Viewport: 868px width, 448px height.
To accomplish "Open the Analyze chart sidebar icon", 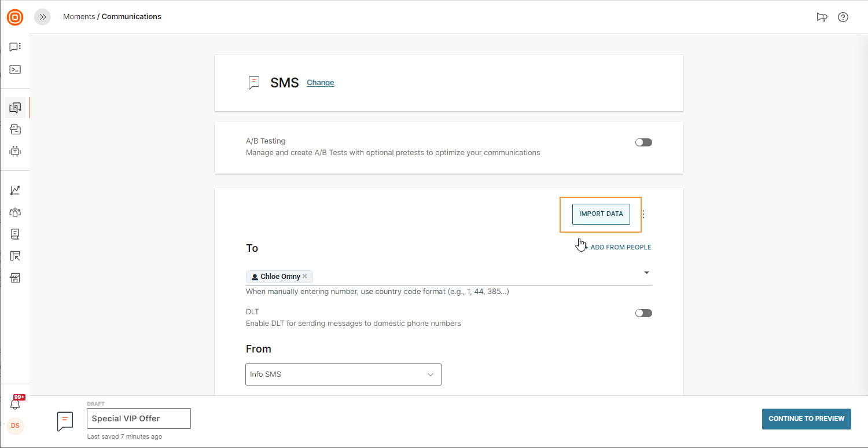I will pyautogui.click(x=15, y=190).
